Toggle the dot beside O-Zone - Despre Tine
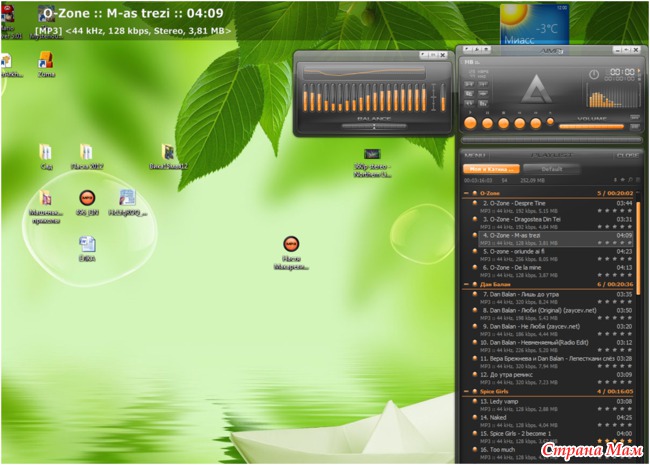Screen dimensions: 650x465 click(x=475, y=203)
